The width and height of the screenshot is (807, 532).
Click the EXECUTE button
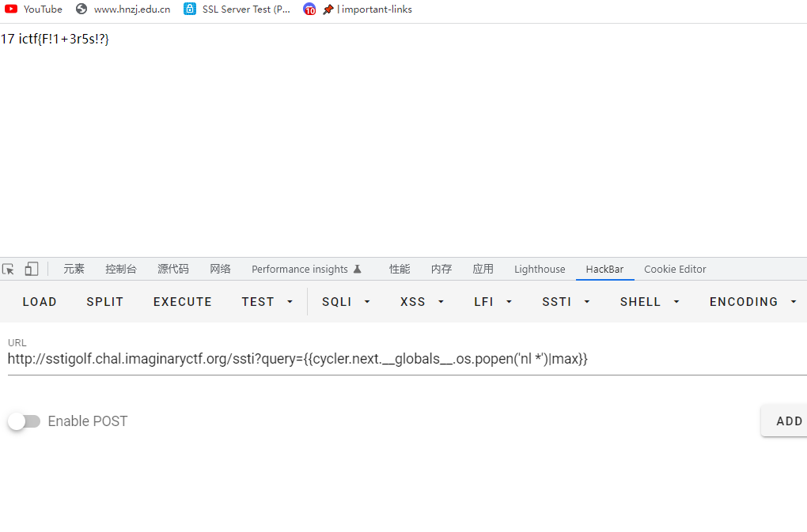click(183, 302)
